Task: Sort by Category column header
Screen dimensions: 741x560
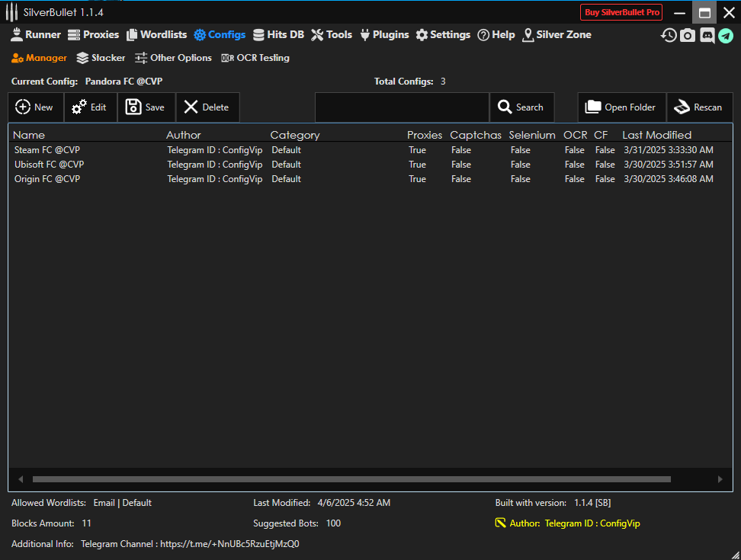Action: 295,135
